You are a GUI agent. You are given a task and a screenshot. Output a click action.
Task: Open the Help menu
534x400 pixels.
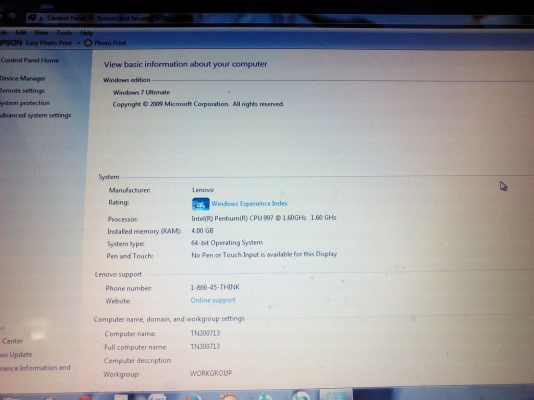pos(87,33)
